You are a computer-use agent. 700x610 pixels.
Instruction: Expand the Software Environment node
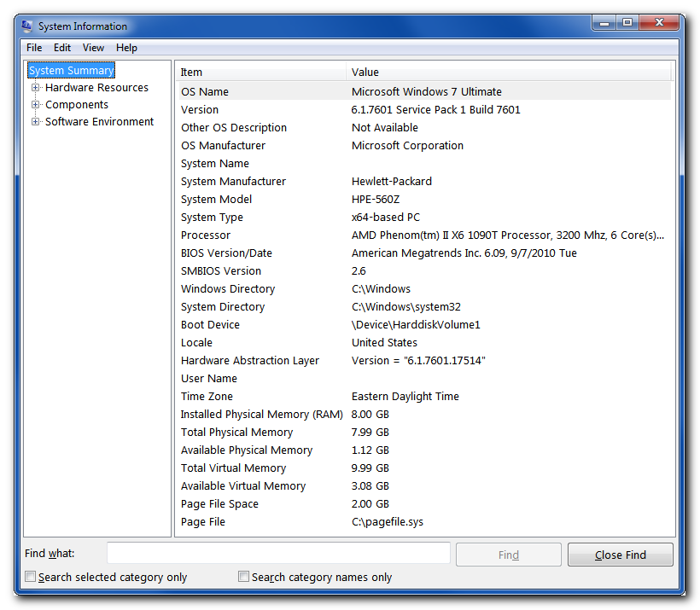(x=35, y=121)
